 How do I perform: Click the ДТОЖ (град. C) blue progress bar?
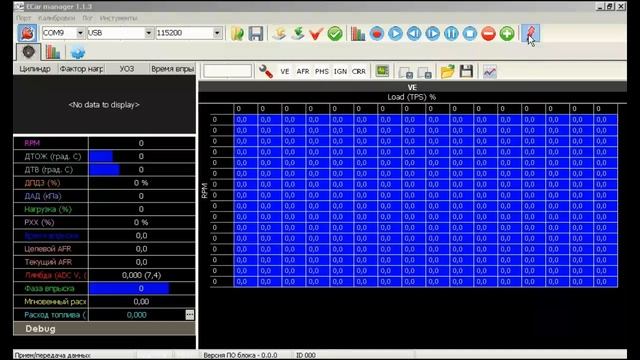[101, 156]
